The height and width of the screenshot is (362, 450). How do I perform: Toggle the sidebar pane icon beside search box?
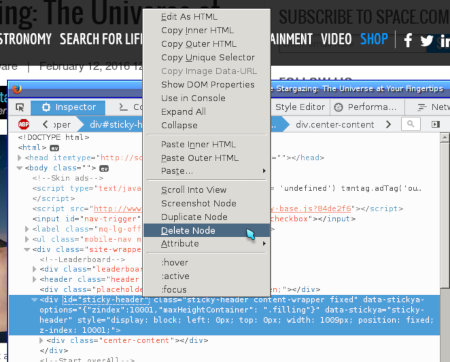pyautogui.click(x=435, y=124)
